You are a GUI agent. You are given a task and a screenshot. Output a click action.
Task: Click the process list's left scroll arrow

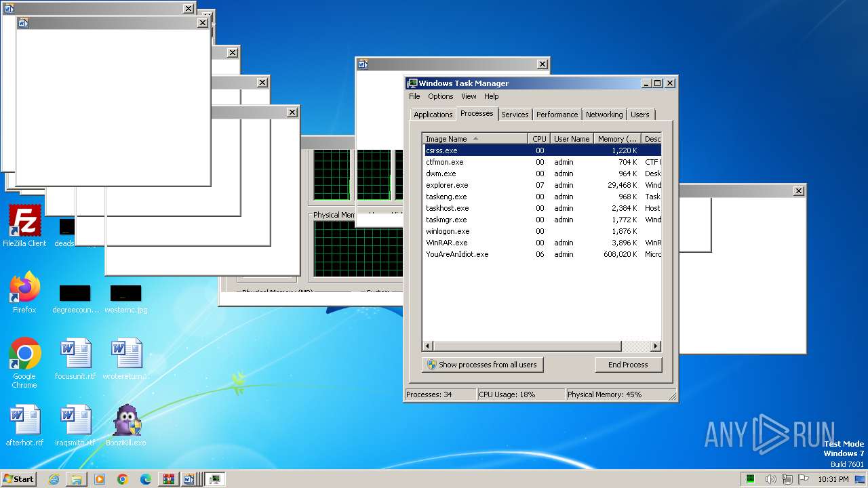click(428, 346)
